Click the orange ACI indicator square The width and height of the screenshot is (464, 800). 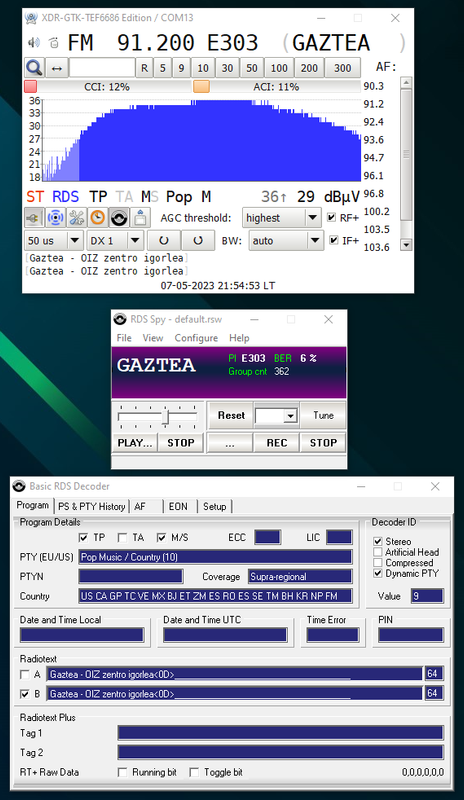[x=201, y=87]
